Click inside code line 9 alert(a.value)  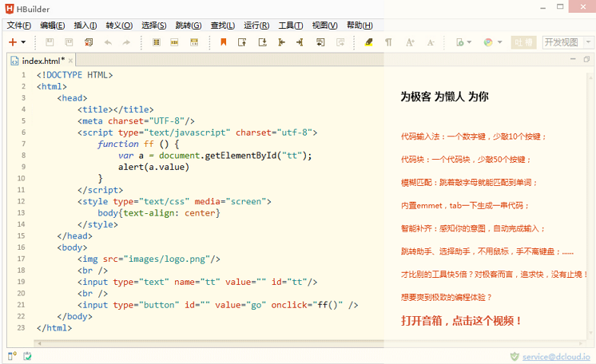click(x=153, y=167)
